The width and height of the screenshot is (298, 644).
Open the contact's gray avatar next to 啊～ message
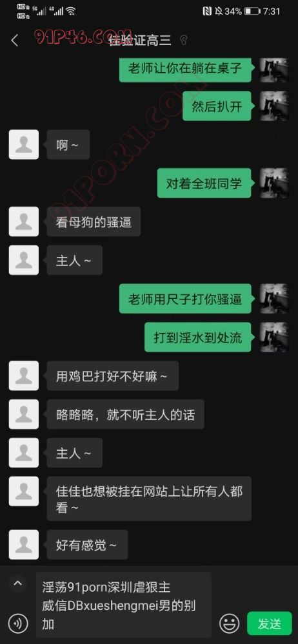click(x=24, y=144)
